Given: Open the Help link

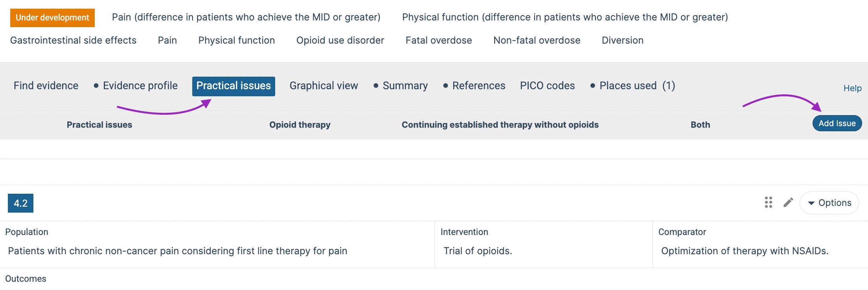Looking at the screenshot, I should point(852,88).
